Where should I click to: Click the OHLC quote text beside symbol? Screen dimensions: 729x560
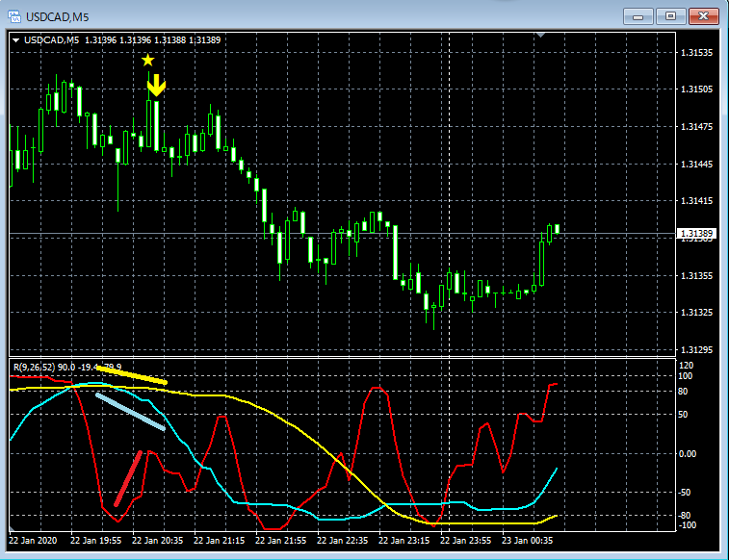click(x=152, y=40)
